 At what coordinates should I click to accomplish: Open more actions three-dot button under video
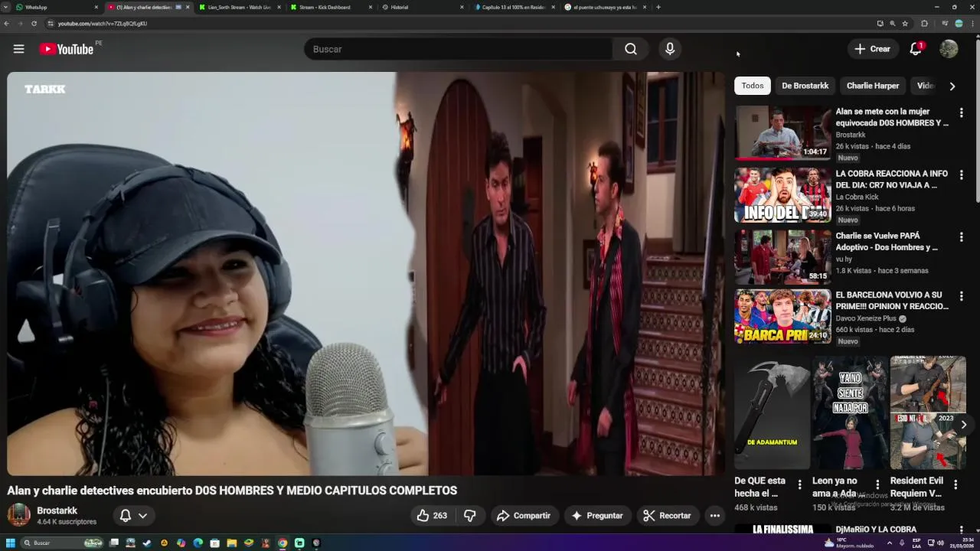pyautogui.click(x=714, y=516)
